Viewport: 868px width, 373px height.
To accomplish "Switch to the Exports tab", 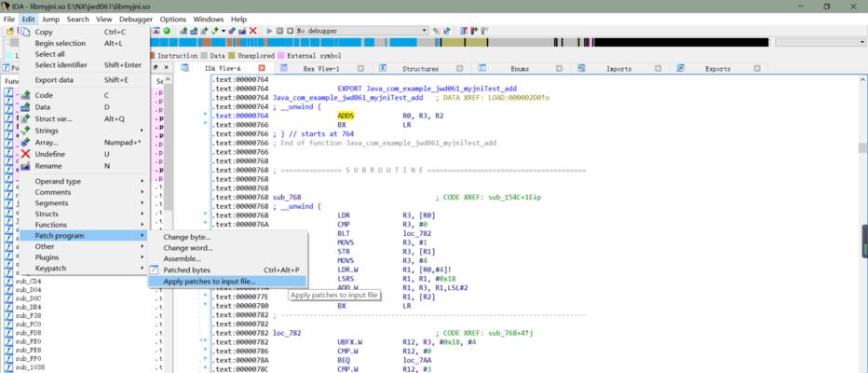I will coord(717,69).
